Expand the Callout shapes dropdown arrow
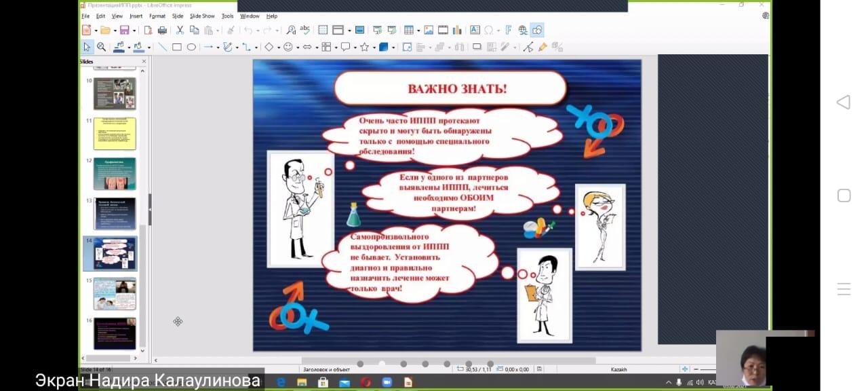Screen dimensions: 868x391 pos(355,47)
